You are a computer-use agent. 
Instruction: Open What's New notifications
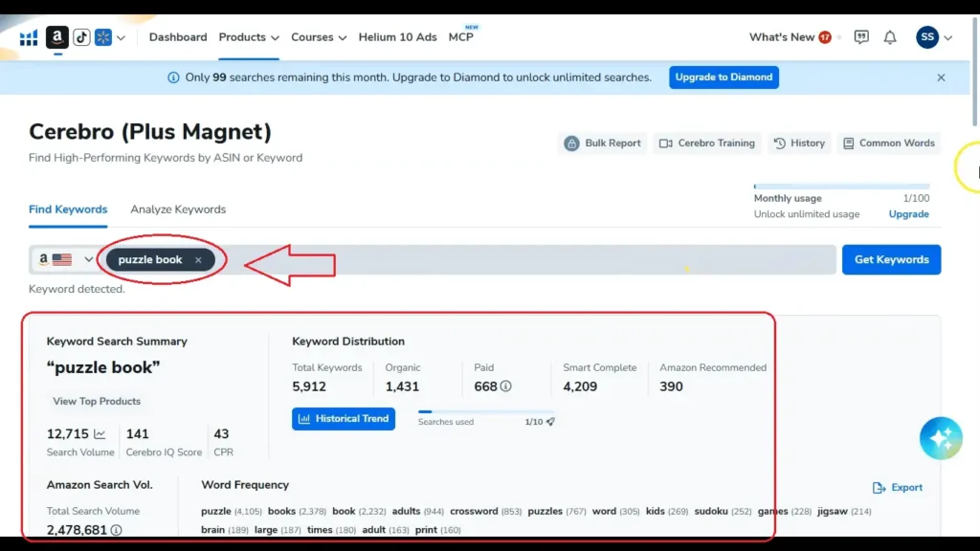790,37
